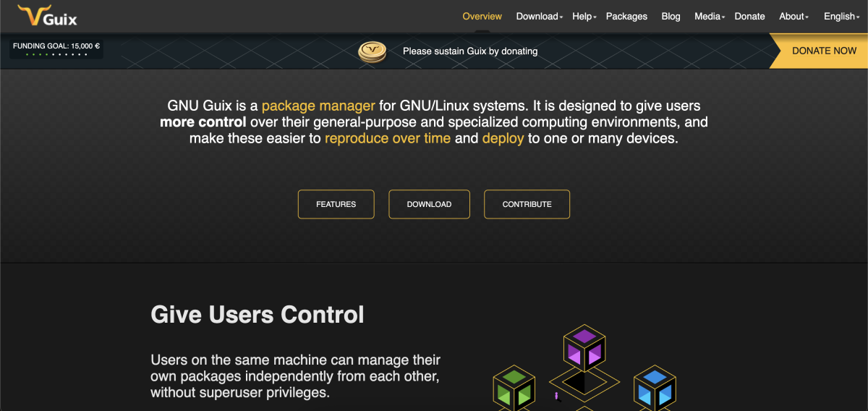
Task: Click the purple cube illustration
Action: pos(584,349)
